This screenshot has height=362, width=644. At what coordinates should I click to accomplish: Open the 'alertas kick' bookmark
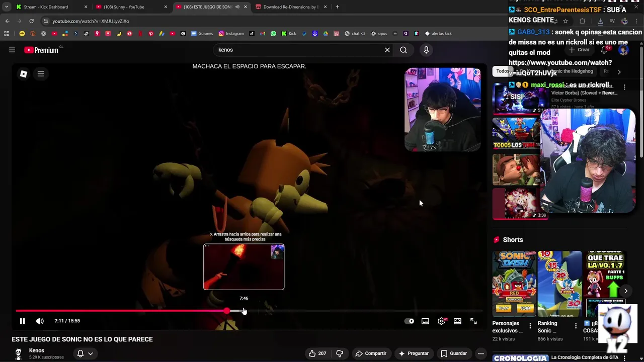point(438,34)
